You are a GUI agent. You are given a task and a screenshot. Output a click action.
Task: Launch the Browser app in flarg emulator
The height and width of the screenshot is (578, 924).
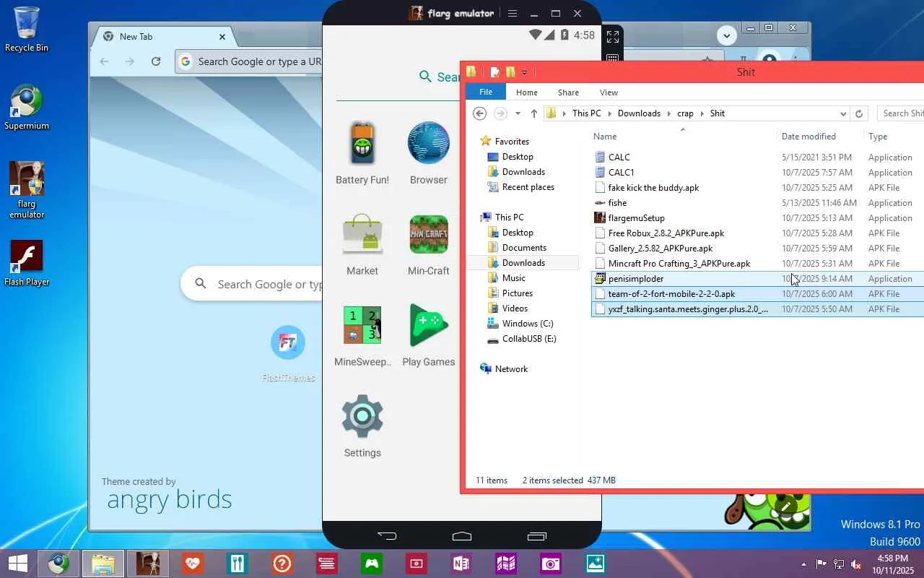coord(429,152)
